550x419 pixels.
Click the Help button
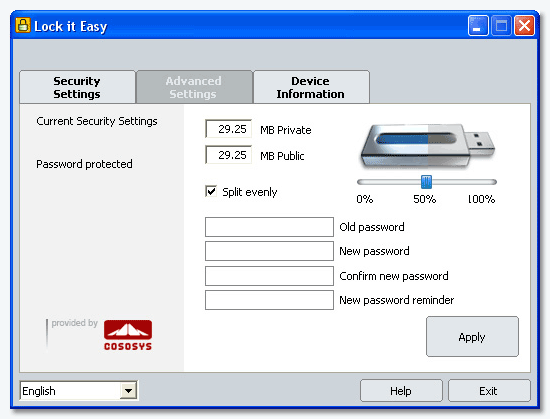pos(401,391)
